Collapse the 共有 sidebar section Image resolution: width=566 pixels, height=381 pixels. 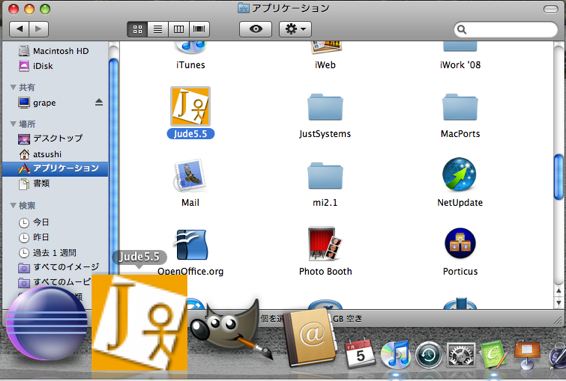tap(13, 87)
